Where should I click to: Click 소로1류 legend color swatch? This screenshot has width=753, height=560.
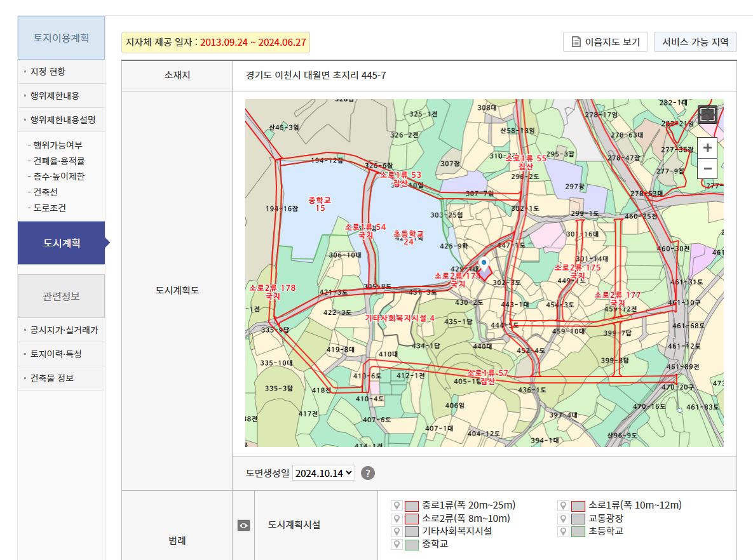[578, 506]
